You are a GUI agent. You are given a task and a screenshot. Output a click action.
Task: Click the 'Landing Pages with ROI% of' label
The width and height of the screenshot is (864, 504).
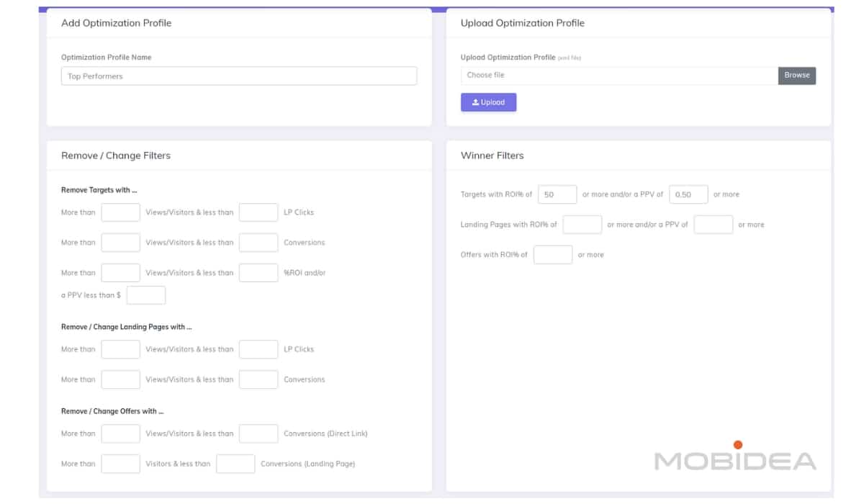[509, 225]
